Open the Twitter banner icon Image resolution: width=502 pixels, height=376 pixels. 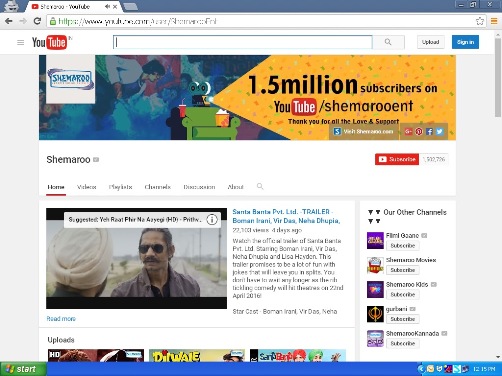(x=439, y=131)
